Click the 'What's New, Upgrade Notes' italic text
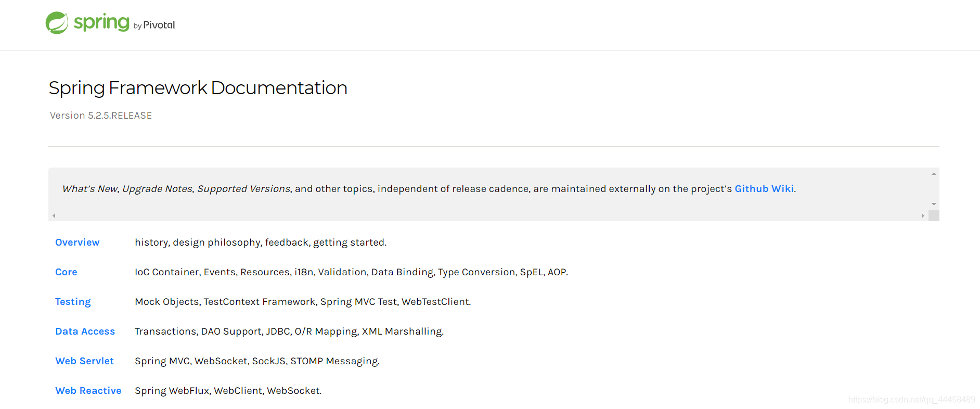The height and width of the screenshot is (409, 980). [127, 189]
